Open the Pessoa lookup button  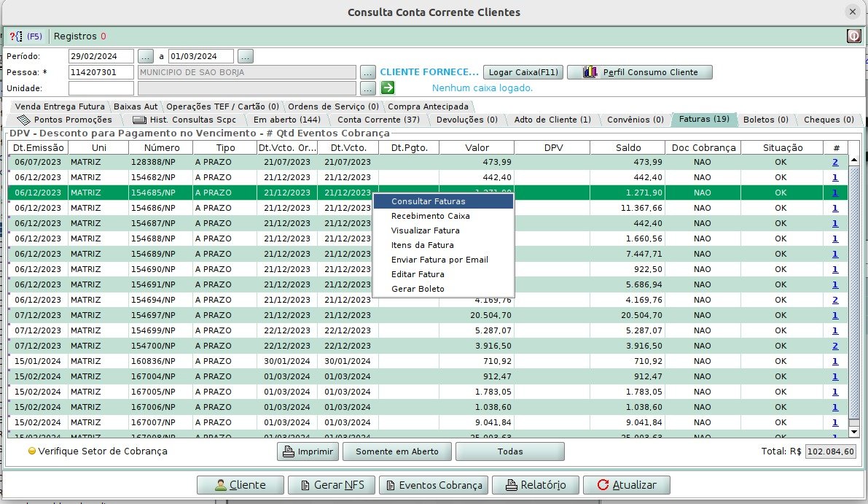[368, 72]
